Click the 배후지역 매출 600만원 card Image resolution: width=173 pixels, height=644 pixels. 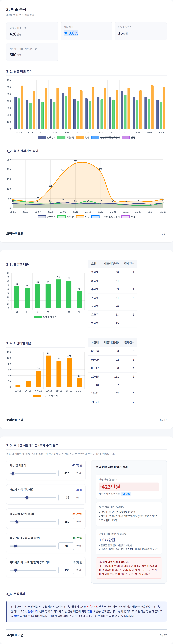click(32, 52)
